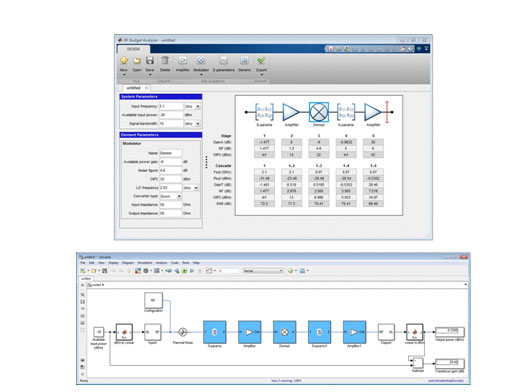Click the LO frequency field
523x392 pixels.
click(x=170, y=188)
